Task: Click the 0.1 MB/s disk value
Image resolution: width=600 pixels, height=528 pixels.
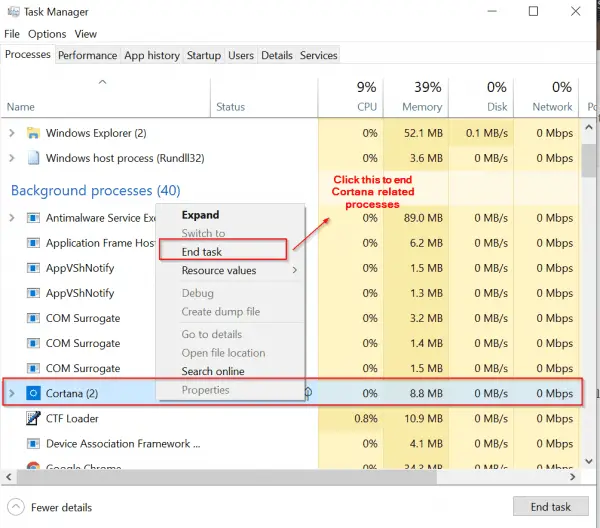Action: pos(487,133)
